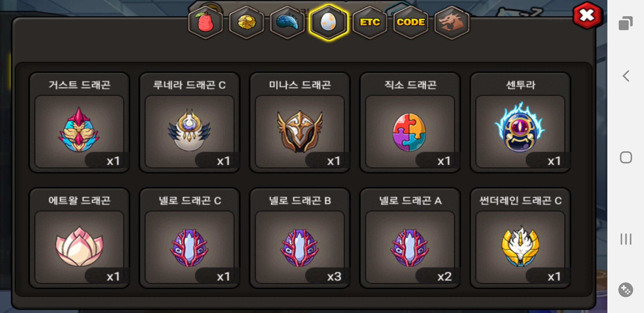Image resolution: width=644 pixels, height=313 pixels.
Task: Choose the 썬더레인 드래곤 C egg
Action: coord(520,238)
